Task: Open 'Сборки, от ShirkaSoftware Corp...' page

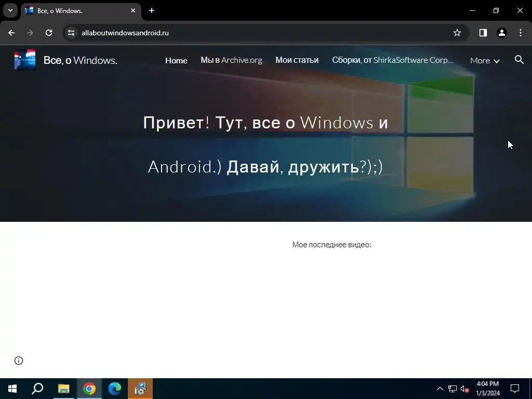Action: (393, 60)
